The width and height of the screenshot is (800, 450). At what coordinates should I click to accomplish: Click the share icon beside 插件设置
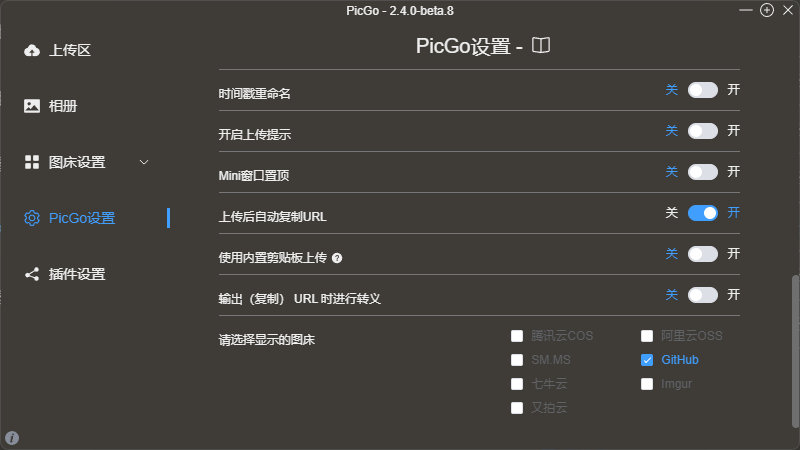click(32, 274)
